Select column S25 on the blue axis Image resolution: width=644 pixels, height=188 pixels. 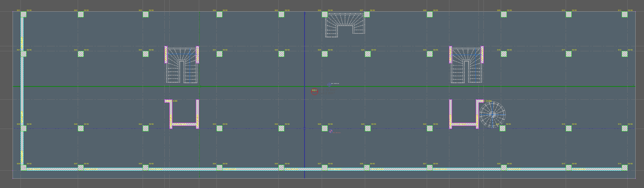pyautogui.click(x=368, y=128)
